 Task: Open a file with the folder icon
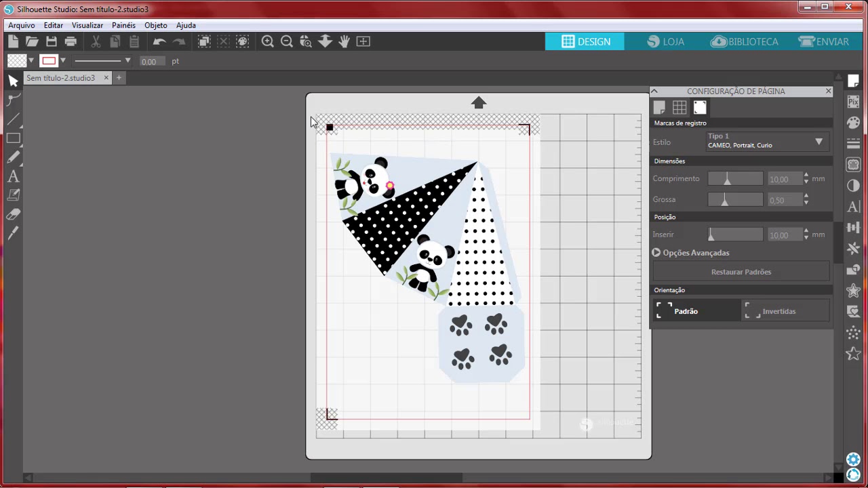32,41
